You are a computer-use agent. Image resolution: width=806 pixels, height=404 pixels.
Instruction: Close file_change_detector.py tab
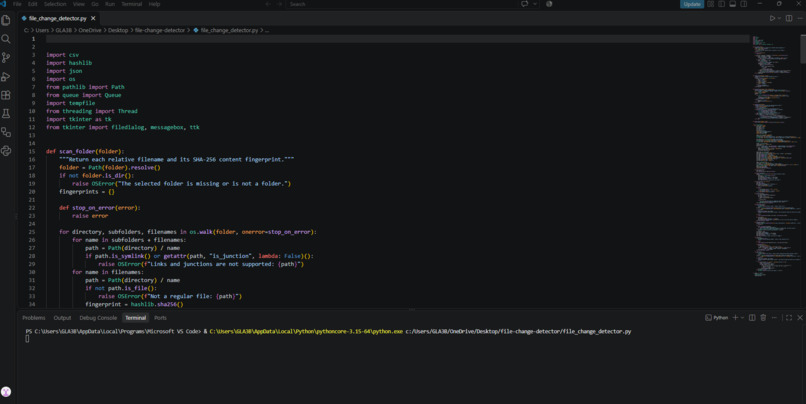[93, 19]
